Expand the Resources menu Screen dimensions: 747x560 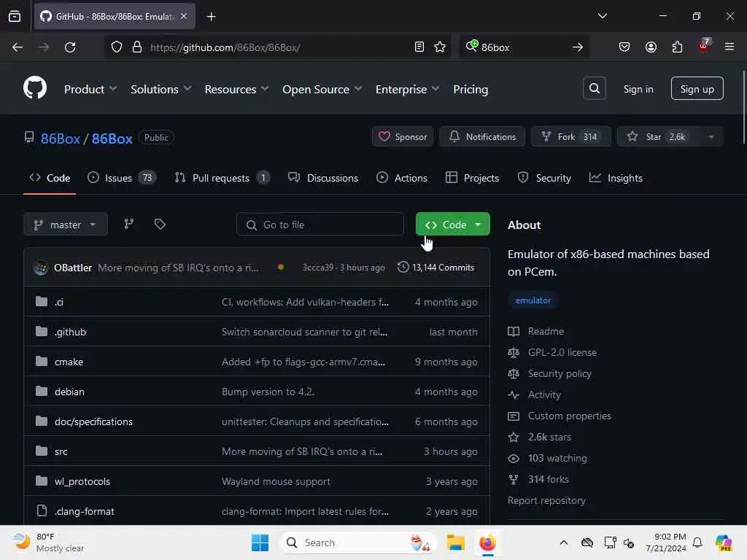pyautogui.click(x=237, y=89)
